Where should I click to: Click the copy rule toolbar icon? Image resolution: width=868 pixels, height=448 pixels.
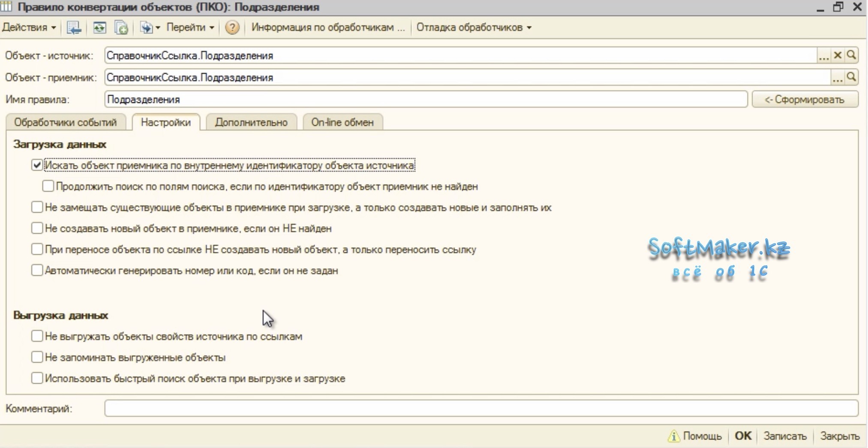121,28
